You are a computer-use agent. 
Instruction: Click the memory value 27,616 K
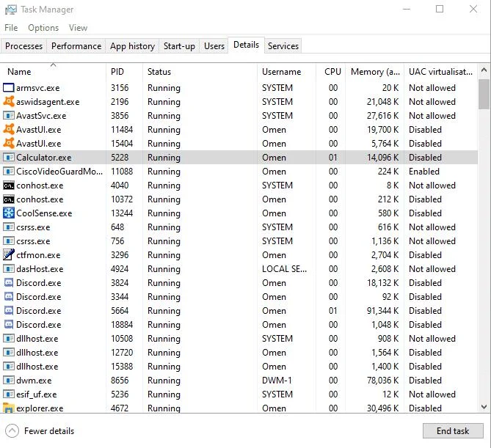(382, 116)
